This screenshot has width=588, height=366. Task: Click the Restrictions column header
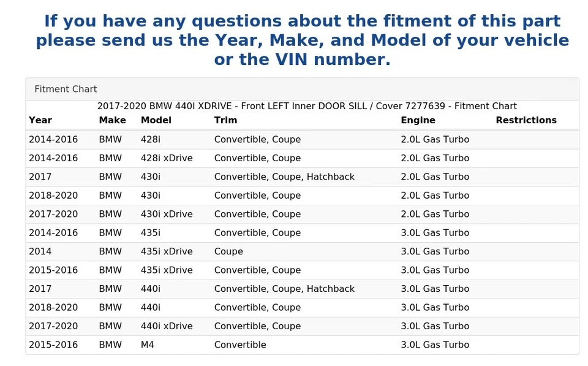point(526,120)
